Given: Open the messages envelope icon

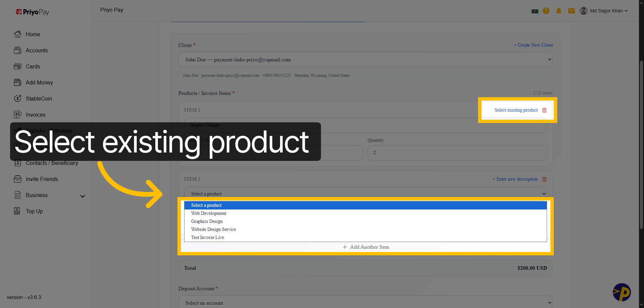Looking at the screenshot, I should point(571,11).
